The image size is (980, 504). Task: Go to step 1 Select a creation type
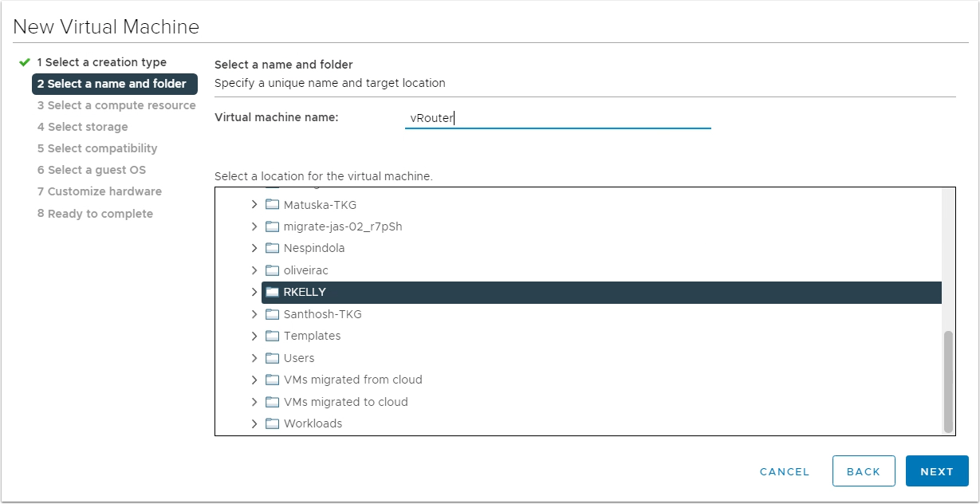point(101,62)
